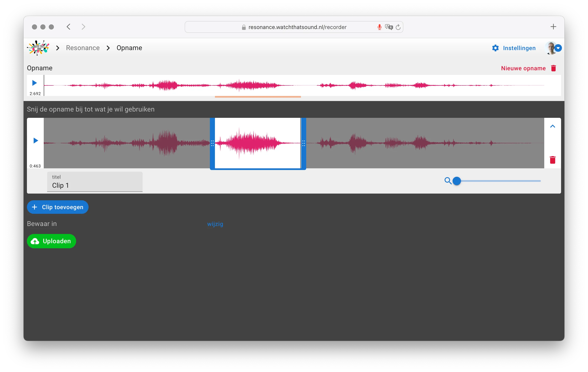Click the zoom magnifier icon
The height and width of the screenshot is (372, 588).
click(x=448, y=181)
